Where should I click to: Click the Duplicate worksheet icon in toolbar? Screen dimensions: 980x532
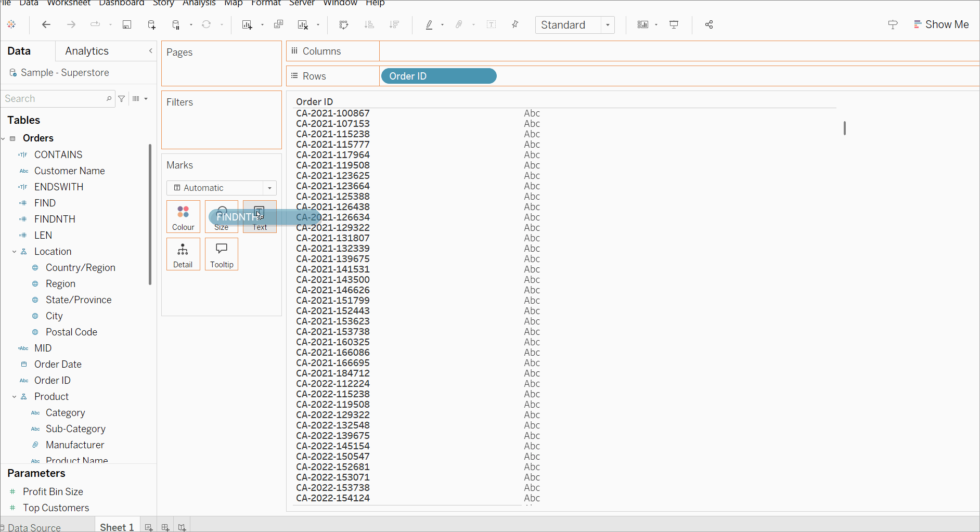[279, 25]
